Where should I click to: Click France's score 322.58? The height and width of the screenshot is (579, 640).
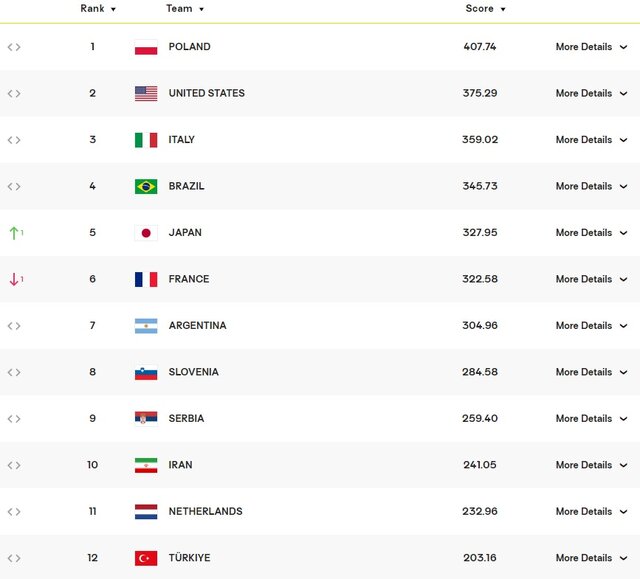(x=480, y=279)
